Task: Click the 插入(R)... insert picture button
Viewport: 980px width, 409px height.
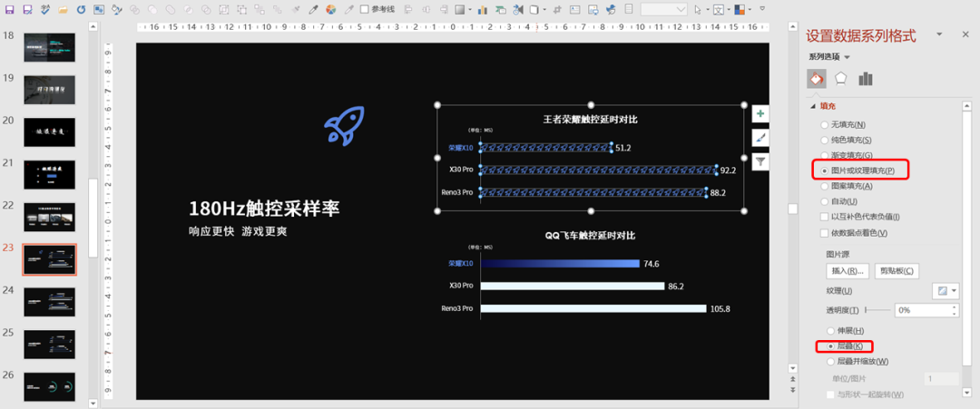Action: [x=848, y=271]
